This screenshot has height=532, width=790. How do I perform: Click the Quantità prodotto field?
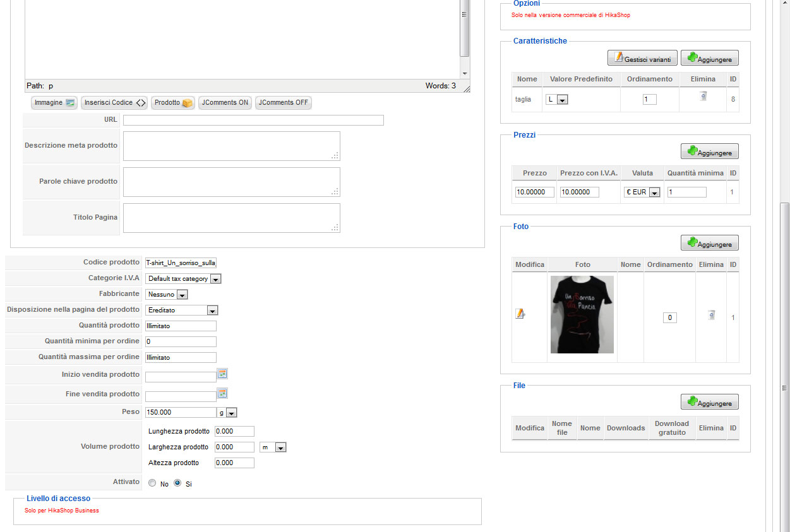[x=181, y=326]
